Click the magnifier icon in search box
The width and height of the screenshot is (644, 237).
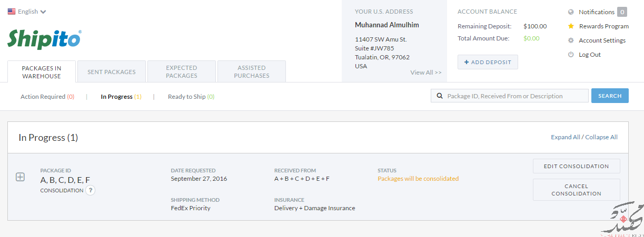click(x=440, y=96)
